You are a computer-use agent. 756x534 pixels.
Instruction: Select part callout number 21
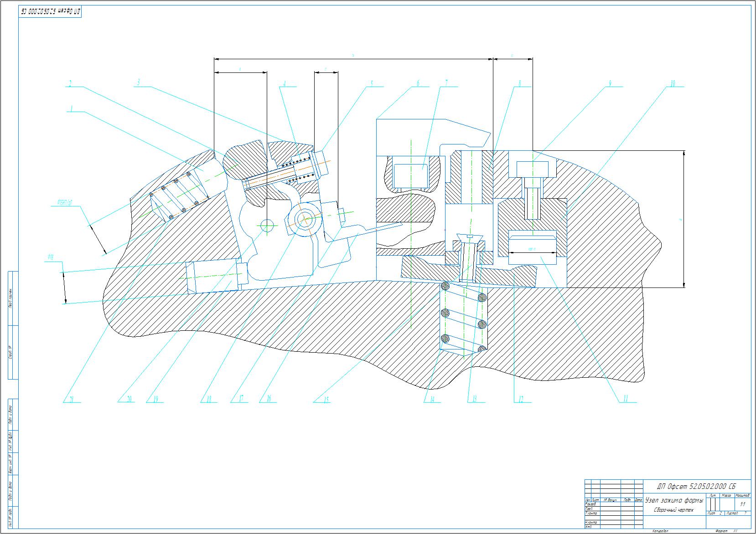tap(71, 399)
